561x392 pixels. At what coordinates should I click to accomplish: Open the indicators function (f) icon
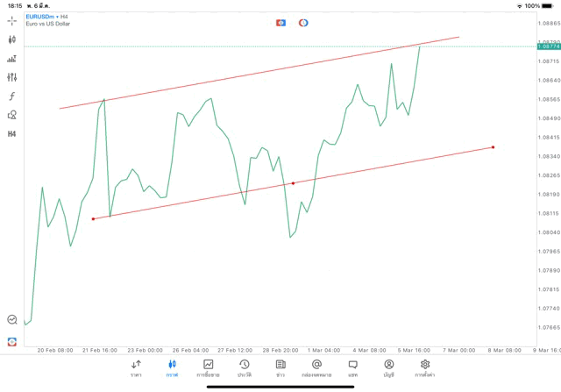(x=11, y=96)
